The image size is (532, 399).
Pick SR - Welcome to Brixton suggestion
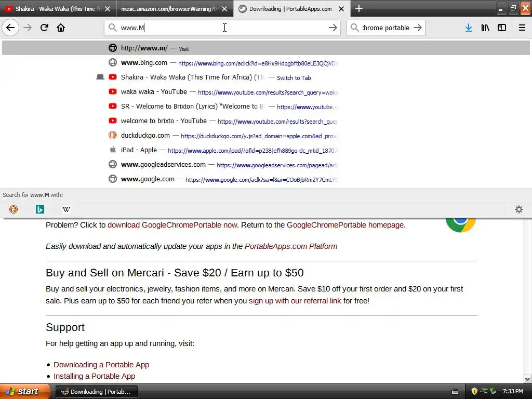tap(265, 107)
